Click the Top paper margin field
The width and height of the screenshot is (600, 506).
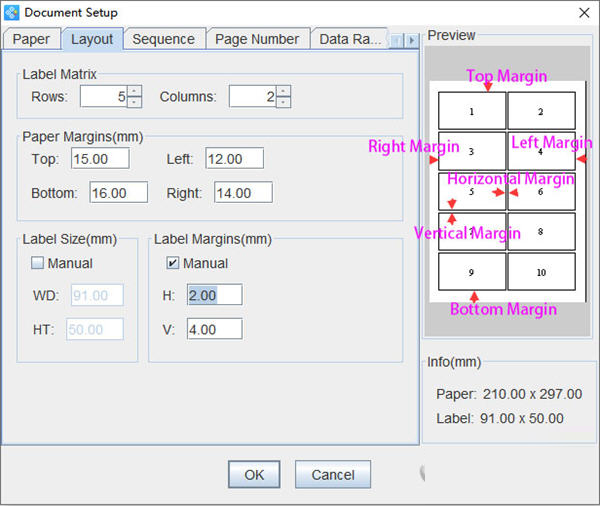tap(98, 159)
